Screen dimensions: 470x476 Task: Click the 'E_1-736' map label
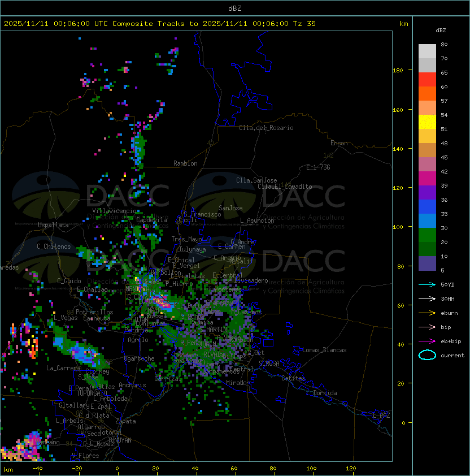click(x=318, y=167)
